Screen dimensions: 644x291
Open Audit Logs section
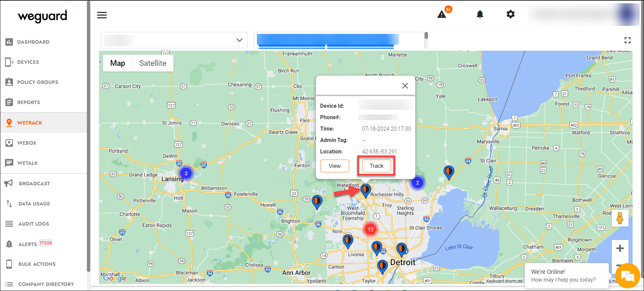coord(34,224)
